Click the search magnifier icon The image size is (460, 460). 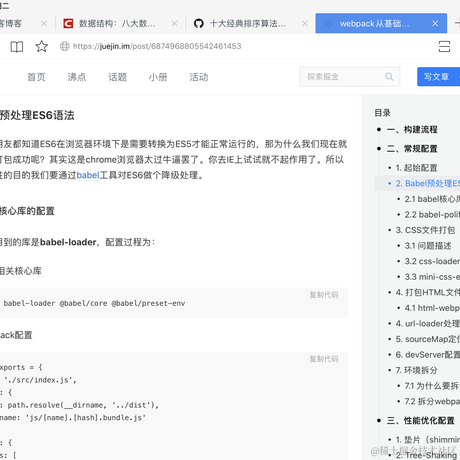389,77
